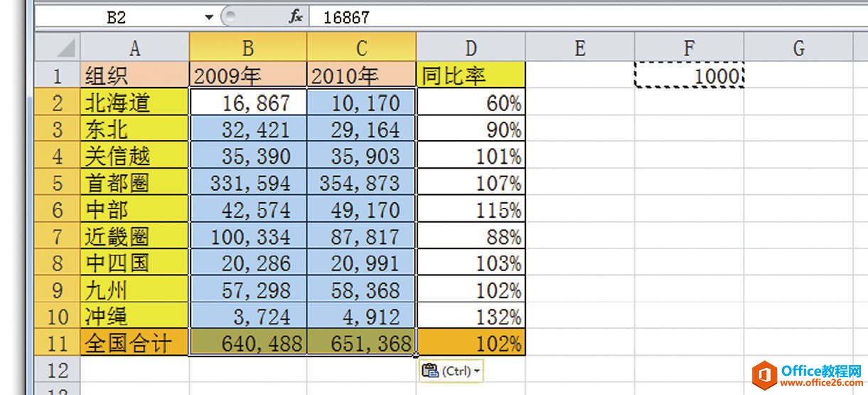Select the cell 中部
This screenshot has height=395, width=868.
pos(134,209)
